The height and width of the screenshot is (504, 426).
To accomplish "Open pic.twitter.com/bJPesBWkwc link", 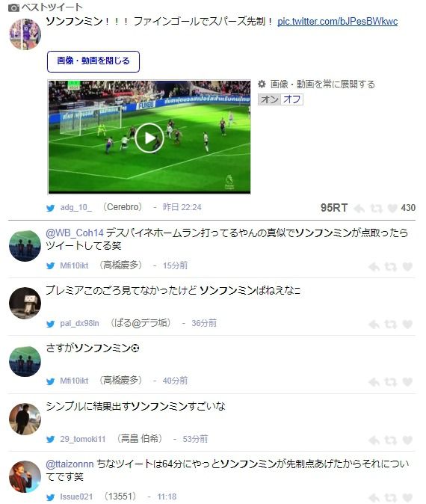I will (337, 22).
